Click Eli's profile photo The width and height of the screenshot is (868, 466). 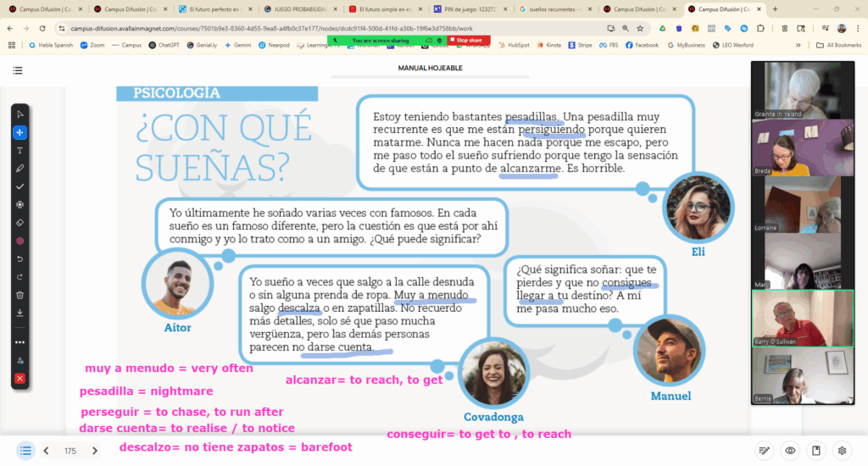pos(698,208)
